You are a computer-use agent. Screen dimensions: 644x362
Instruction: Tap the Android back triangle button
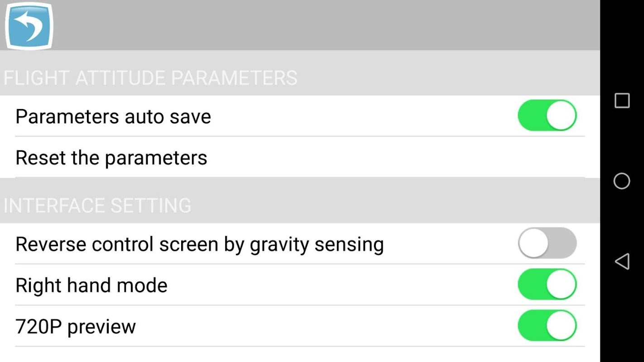coord(622,261)
